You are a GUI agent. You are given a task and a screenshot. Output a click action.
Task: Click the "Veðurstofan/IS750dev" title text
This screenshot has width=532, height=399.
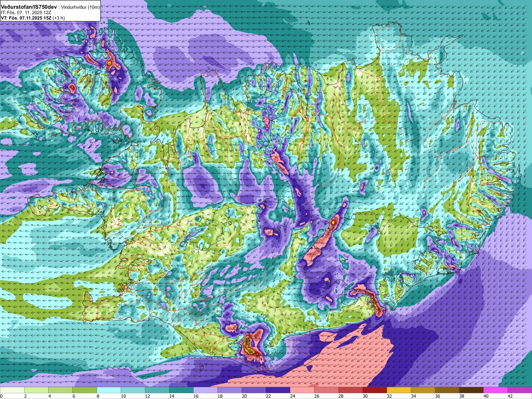(x=29, y=7)
